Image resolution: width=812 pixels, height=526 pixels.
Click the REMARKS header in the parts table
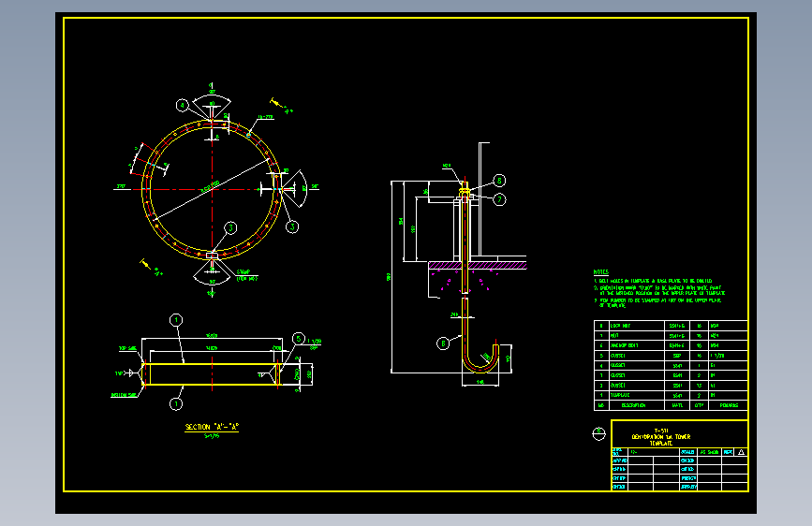coord(729,405)
